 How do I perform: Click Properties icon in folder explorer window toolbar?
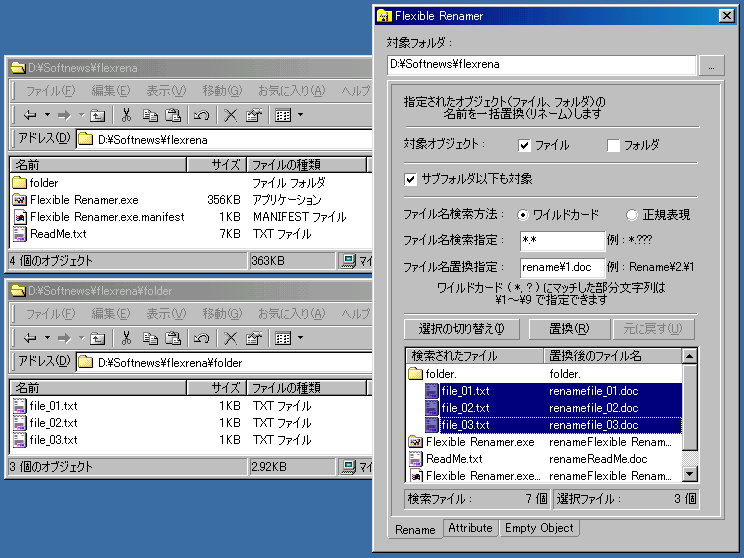tap(254, 338)
